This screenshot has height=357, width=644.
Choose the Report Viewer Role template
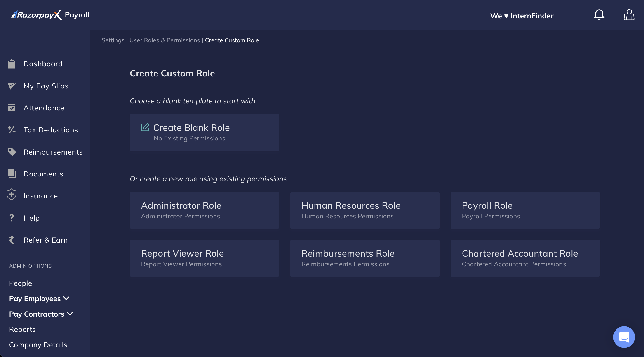[x=204, y=258]
